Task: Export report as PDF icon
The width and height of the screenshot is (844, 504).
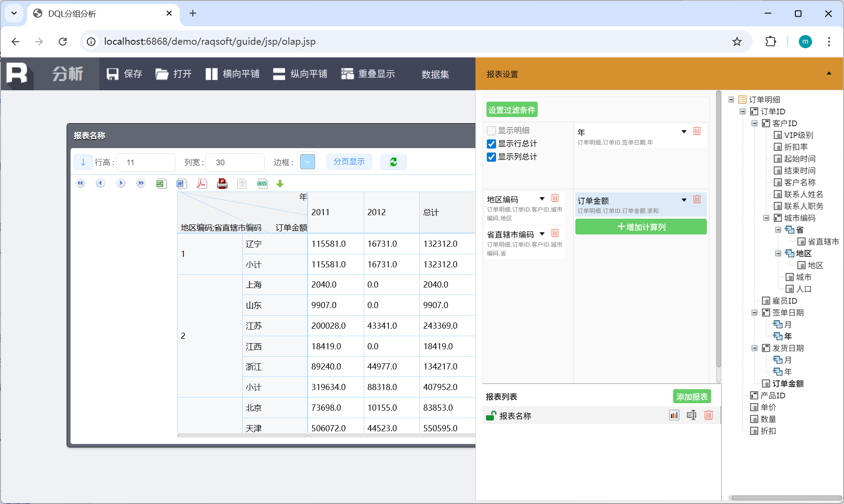Action: tap(202, 184)
